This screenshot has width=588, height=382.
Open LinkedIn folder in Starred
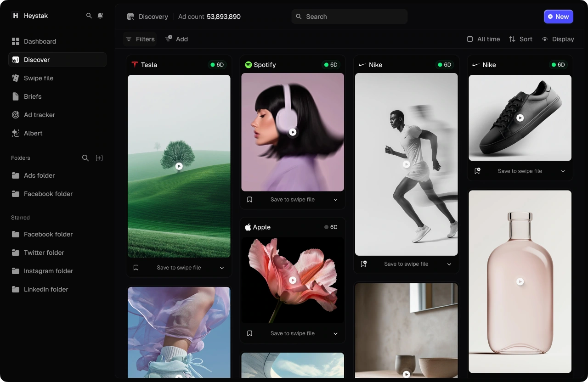pos(57,289)
